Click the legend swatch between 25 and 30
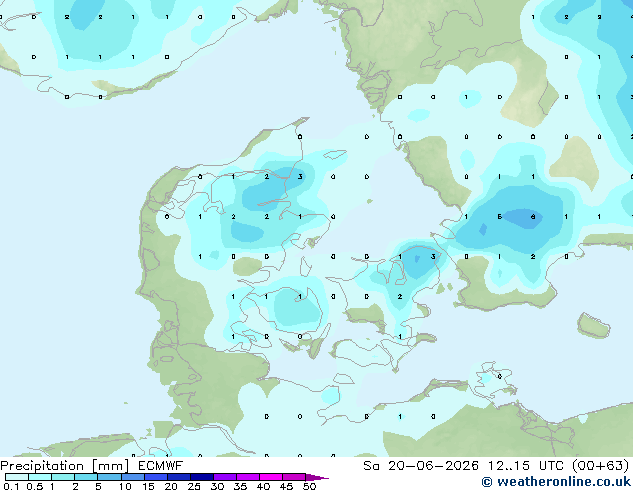The height and width of the screenshot is (490, 634). click(202, 477)
